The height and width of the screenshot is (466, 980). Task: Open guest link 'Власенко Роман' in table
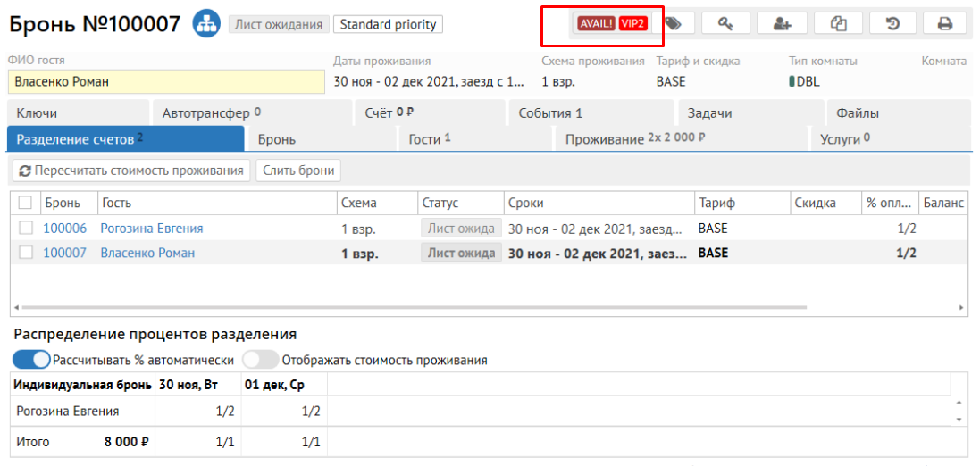tap(147, 253)
